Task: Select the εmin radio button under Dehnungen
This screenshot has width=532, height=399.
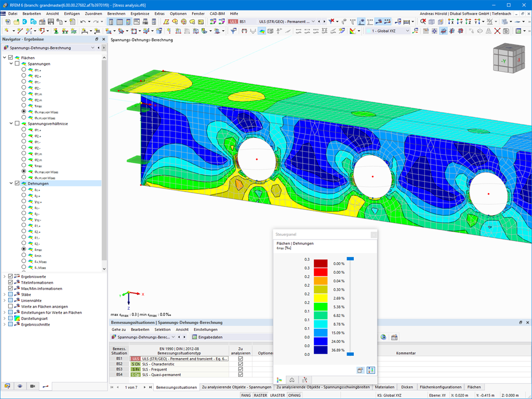Action: pos(24,256)
